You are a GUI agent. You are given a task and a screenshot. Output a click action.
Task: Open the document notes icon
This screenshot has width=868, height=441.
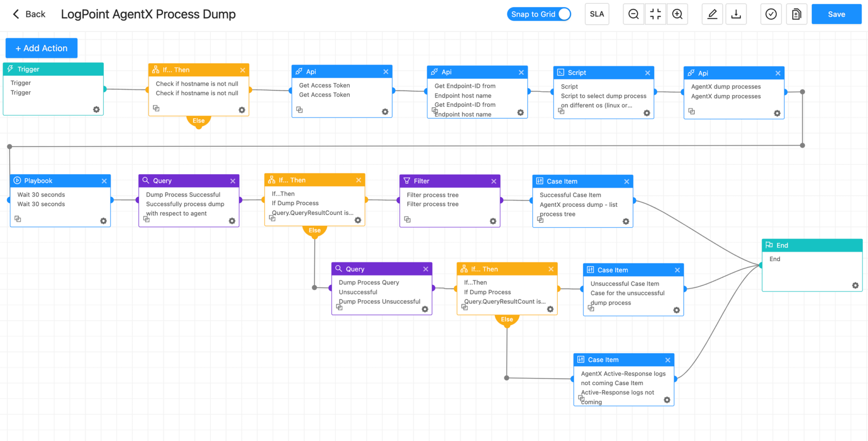click(796, 14)
